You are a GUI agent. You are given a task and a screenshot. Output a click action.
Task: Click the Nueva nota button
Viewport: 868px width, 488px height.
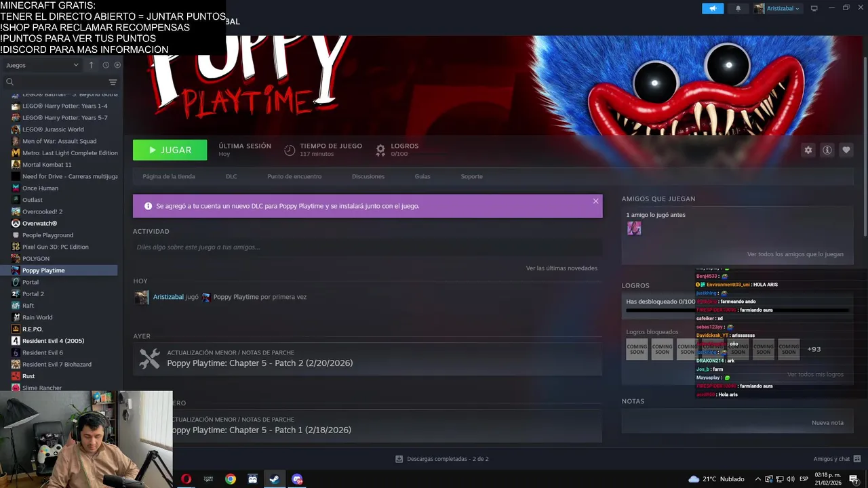[x=827, y=423]
